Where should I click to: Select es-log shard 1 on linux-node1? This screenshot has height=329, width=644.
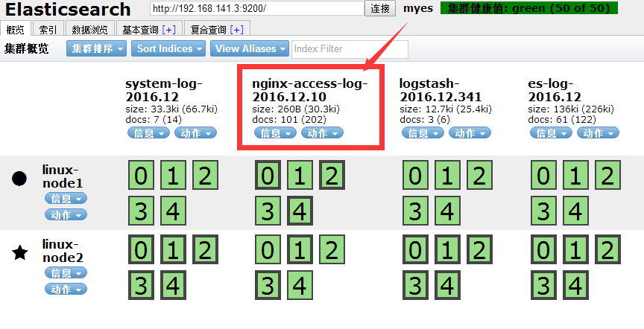575,175
